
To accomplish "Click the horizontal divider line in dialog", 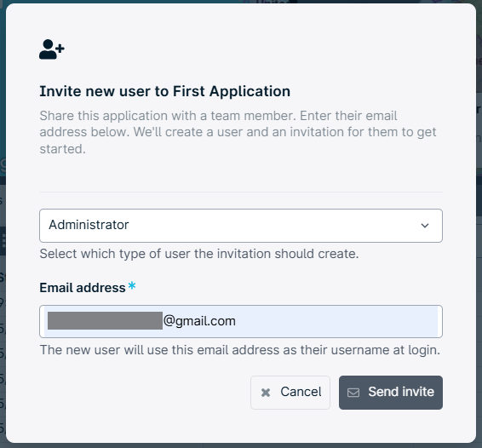I will point(241,192).
